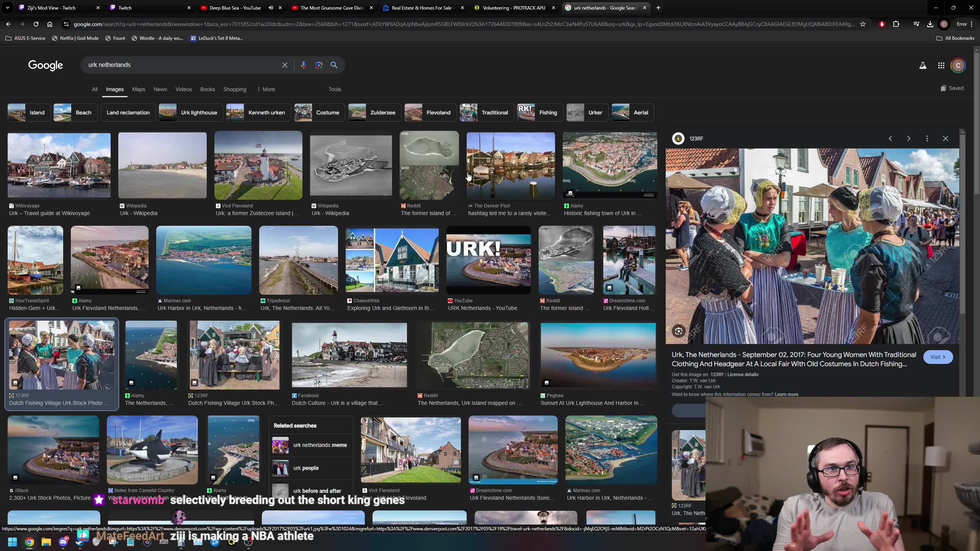The width and height of the screenshot is (980, 551).
Task: Open Search Labs flask icon
Action: [923, 66]
